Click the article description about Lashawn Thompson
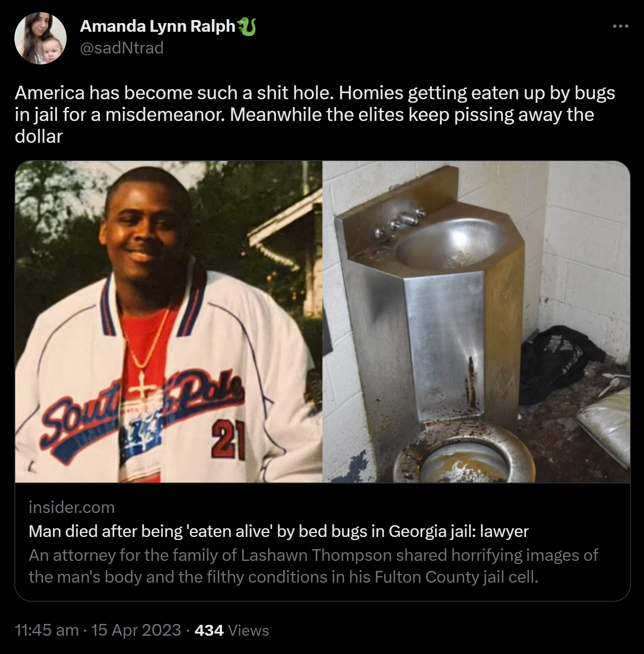 click(314, 566)
